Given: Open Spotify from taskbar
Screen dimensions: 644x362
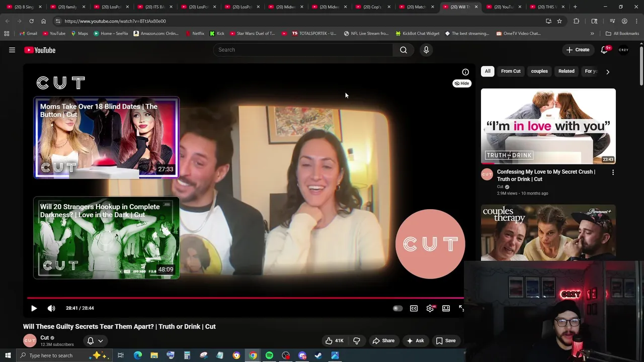Looking at the screenshot, I should (x=269, y=355).
